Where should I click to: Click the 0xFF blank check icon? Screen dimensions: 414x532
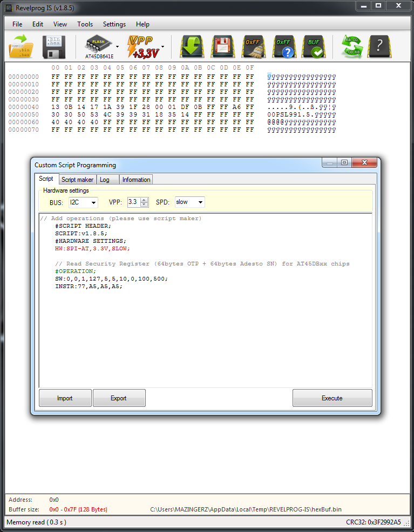point(283,46)
